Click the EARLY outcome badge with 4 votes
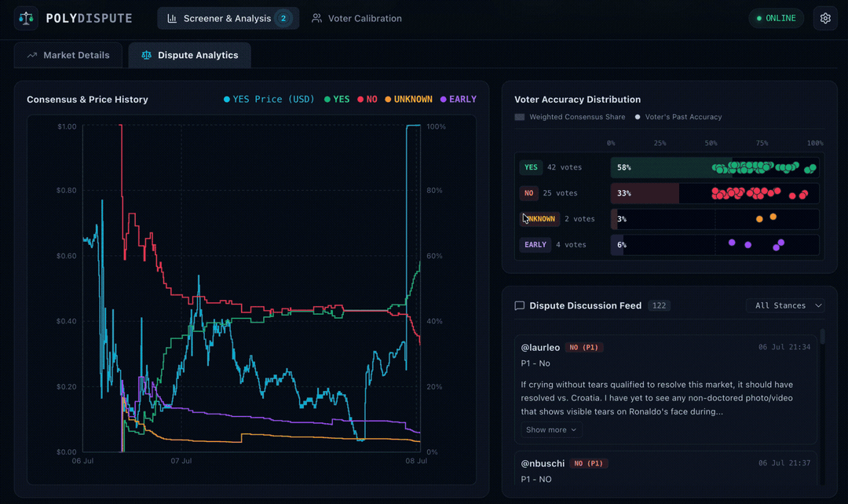 coord(535,244)
